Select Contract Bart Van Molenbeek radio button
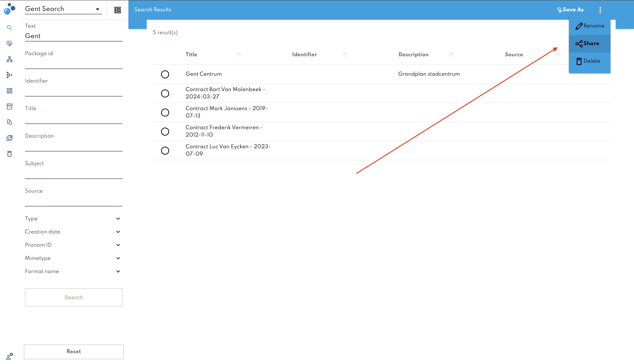The width and height of the screenshot is (634, 364). click(165, 93)
